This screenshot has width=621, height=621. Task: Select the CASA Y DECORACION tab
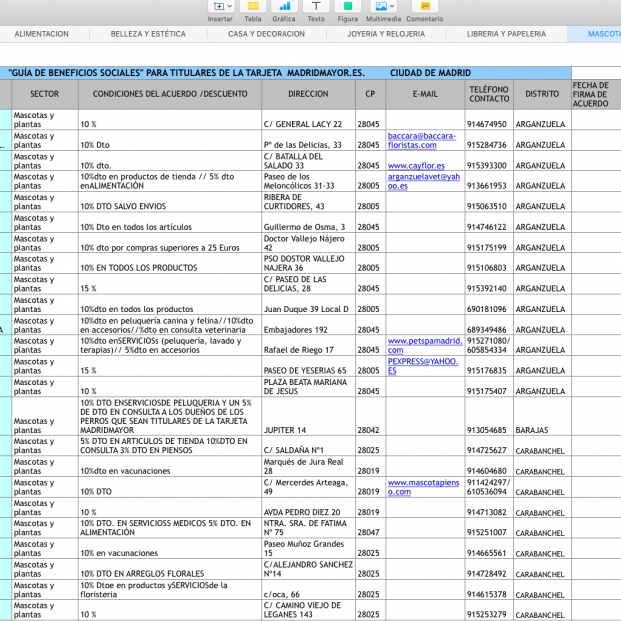266,34
